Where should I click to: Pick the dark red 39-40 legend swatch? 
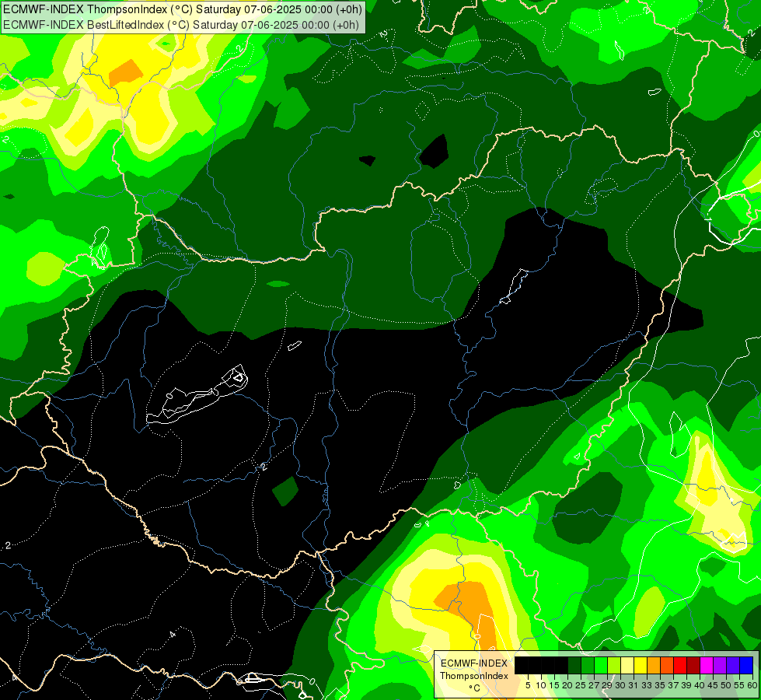pyautogui.click(x=693, y=665)
